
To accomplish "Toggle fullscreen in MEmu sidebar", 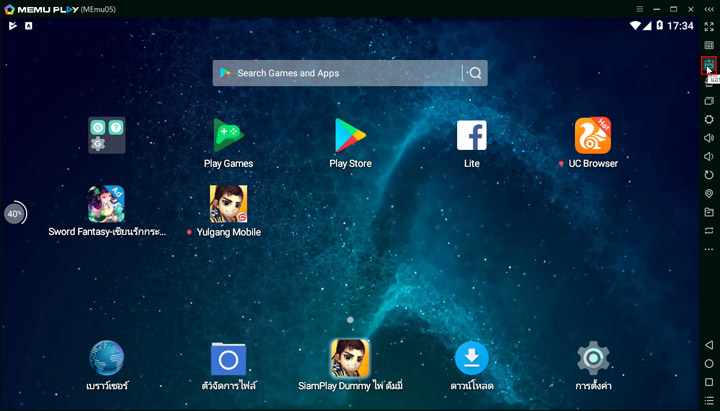I will 709,27.
